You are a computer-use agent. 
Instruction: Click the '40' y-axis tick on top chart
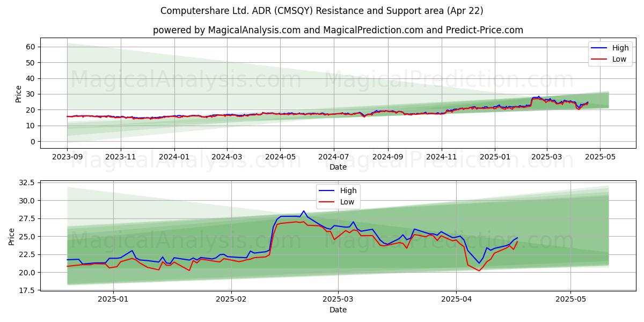pyautogui.click(x=31, y=78)
